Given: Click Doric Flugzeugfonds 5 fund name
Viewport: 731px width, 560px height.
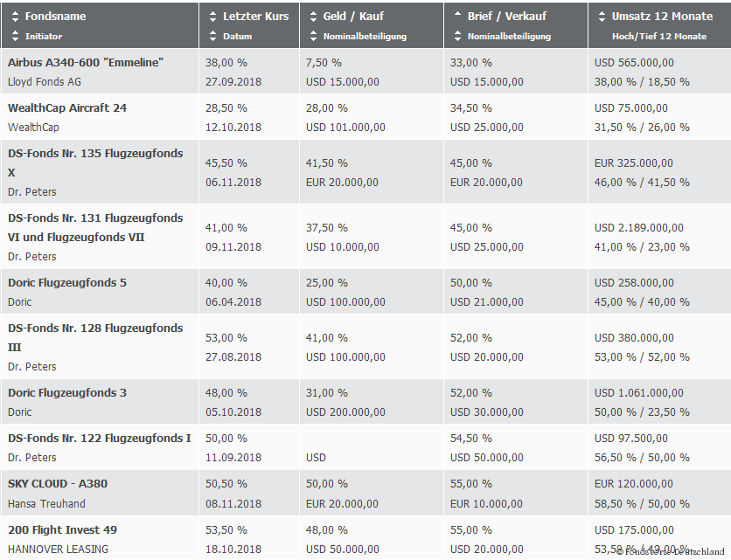Looking at the screenshot, I should (67, 283).
